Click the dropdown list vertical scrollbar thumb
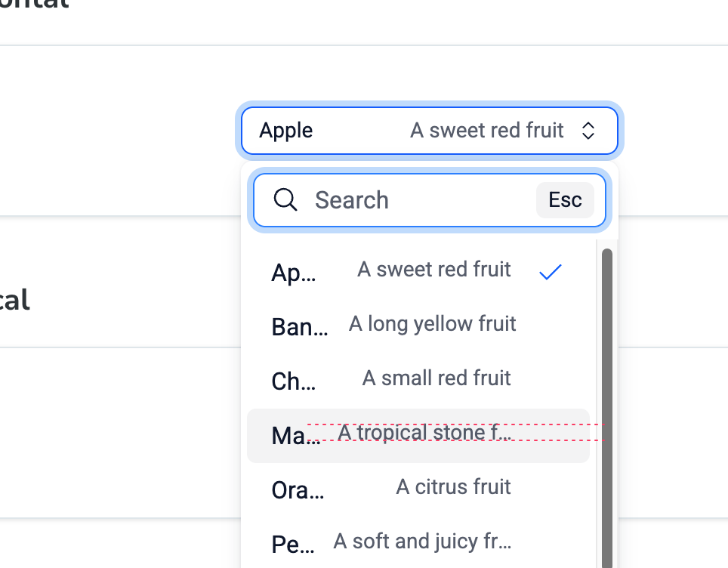728x568 pixels. click(x=607, y=408)
